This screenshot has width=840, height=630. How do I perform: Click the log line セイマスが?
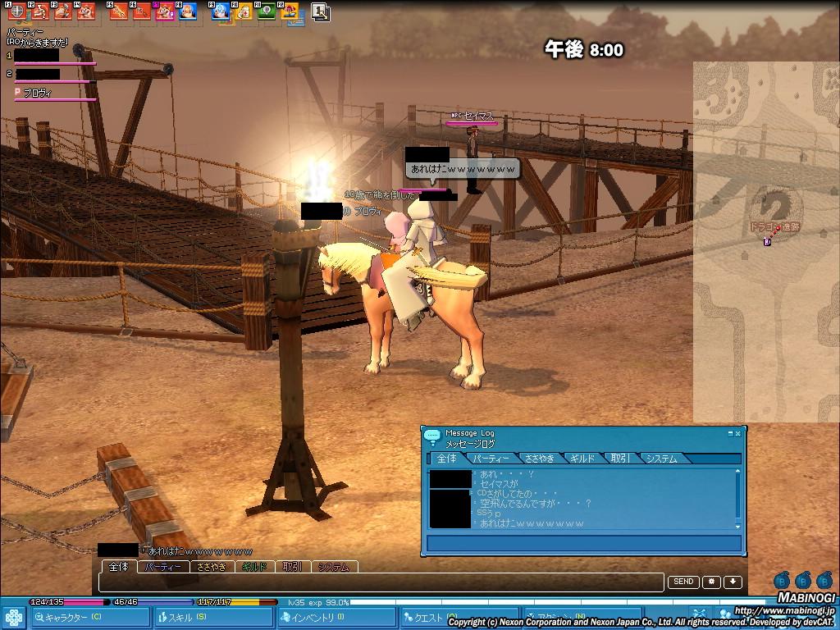[x=499, y=484]
